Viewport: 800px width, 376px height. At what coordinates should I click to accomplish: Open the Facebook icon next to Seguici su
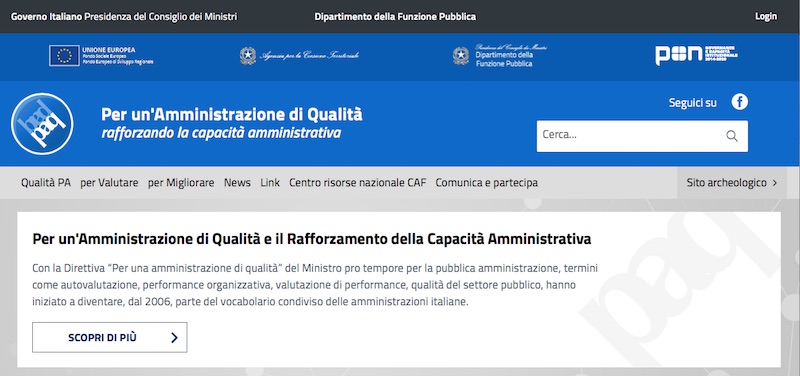[739, 102]
